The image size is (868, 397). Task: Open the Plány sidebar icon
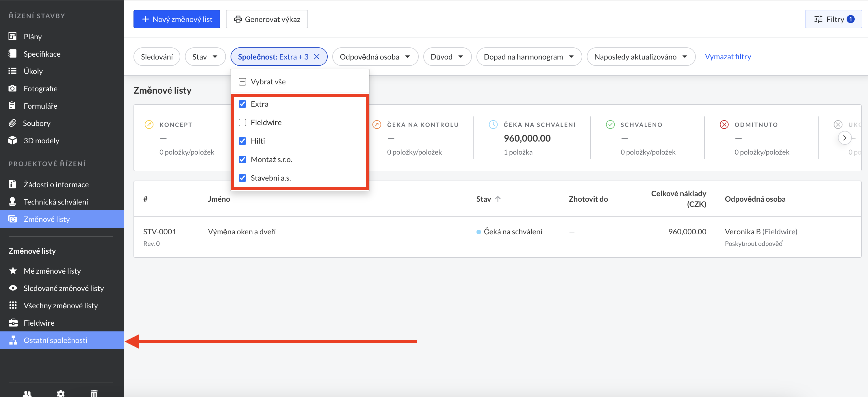coord(12,36)
